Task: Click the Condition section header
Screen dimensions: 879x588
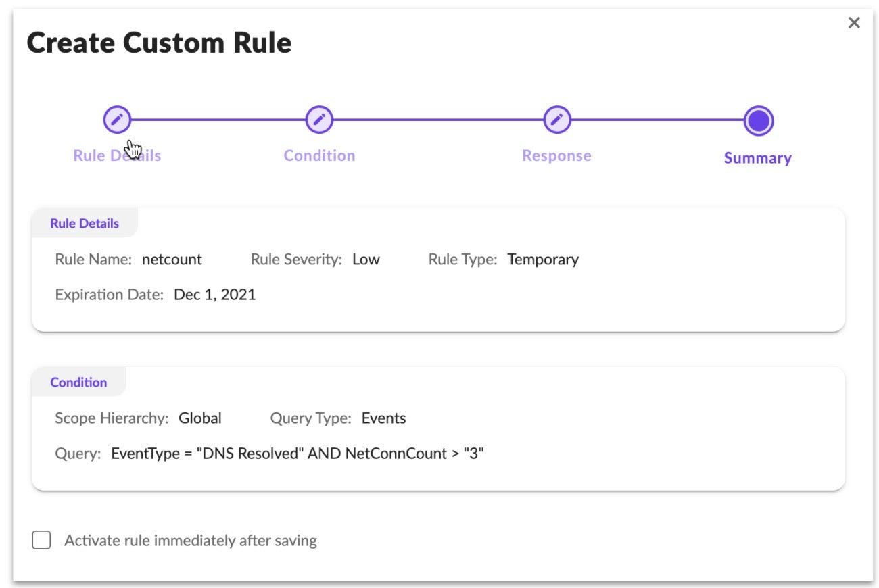Action: [x=78, y=383]
